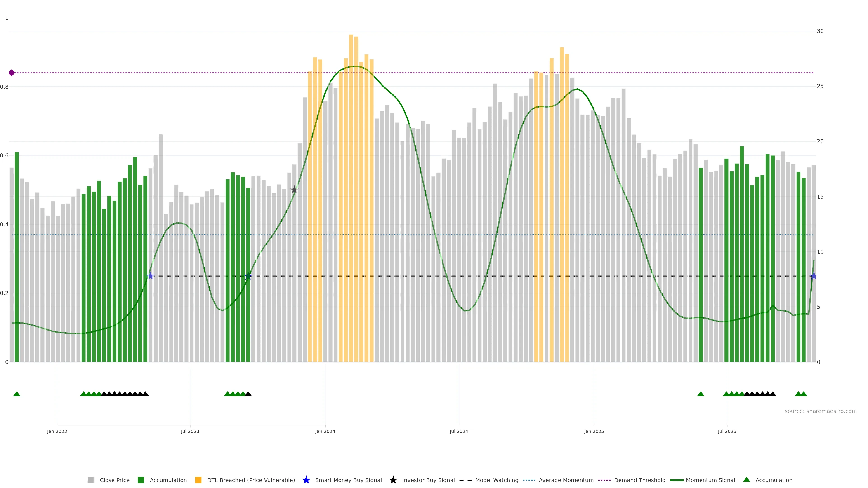
Task: Click the blue Smart Money star at far right
Action: click(x=814, y=276)
